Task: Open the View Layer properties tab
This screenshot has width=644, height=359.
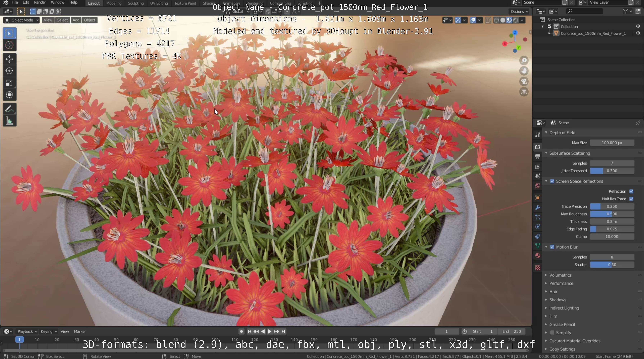Action: pos(538,166)
